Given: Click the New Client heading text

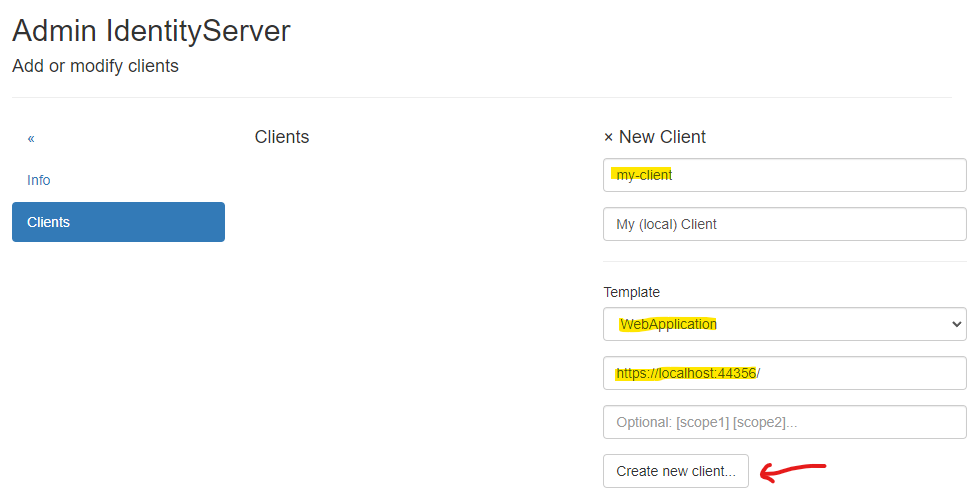Looking at the screenshot, I should pyautogui.click(x=662, y=137).
